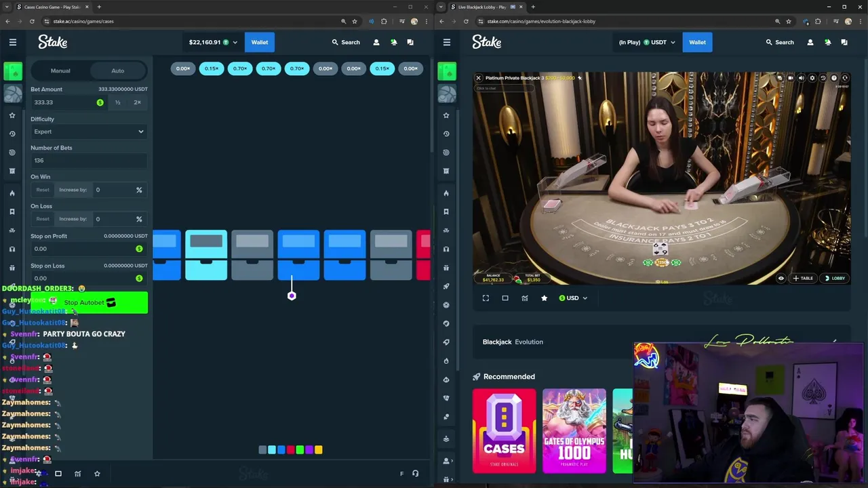Click Number of Bets field
The image size is (868, 488).
[89, 161]
